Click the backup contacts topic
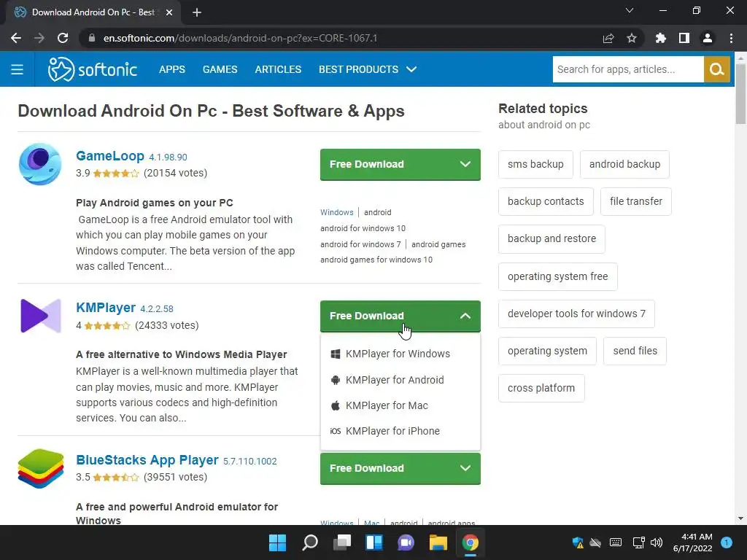Image resolution: width=747 pixels, height=560 pixels. point(546,201)
